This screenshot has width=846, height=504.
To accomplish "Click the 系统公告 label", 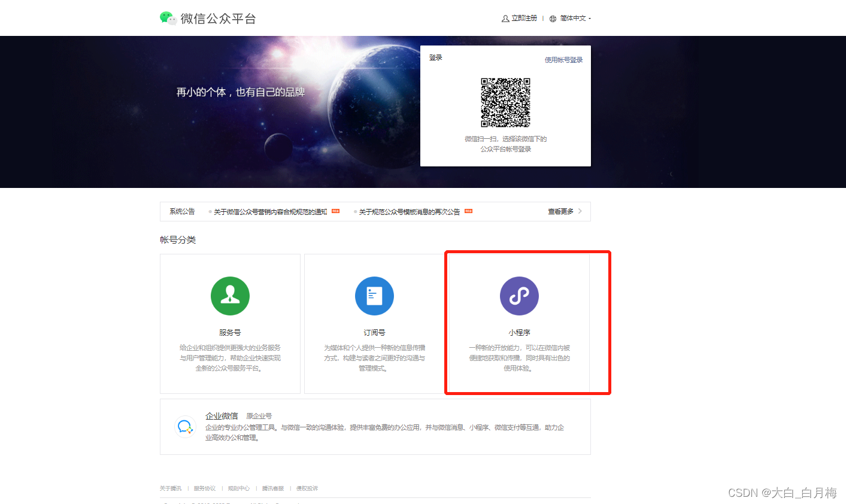I will [x=182, y=211].
